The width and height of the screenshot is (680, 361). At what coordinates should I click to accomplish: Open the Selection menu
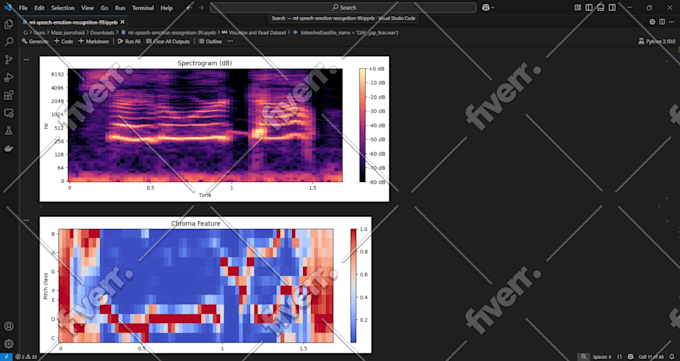coord(63,8)
